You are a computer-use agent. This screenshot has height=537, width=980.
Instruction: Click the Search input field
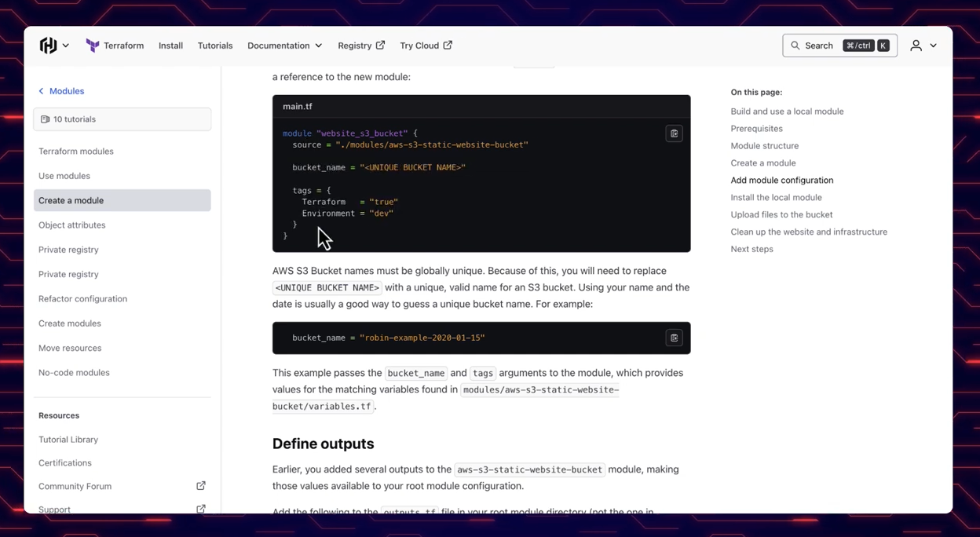(x=839, y=46)
